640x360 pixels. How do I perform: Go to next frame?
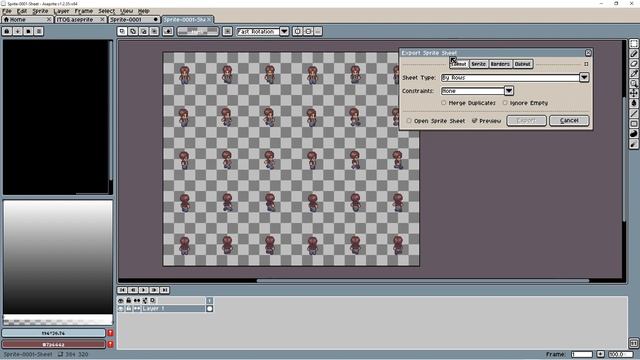[154, 290]
